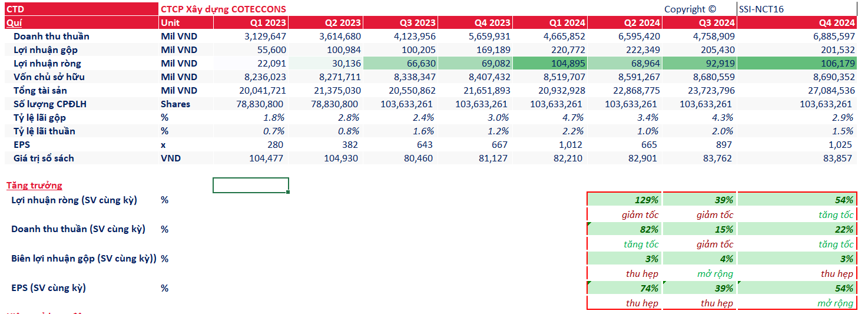Click the 'CTCP Xây dựng COTECCONS' company name
Screen dimensions: 868x314
click(x=223, y=9)
